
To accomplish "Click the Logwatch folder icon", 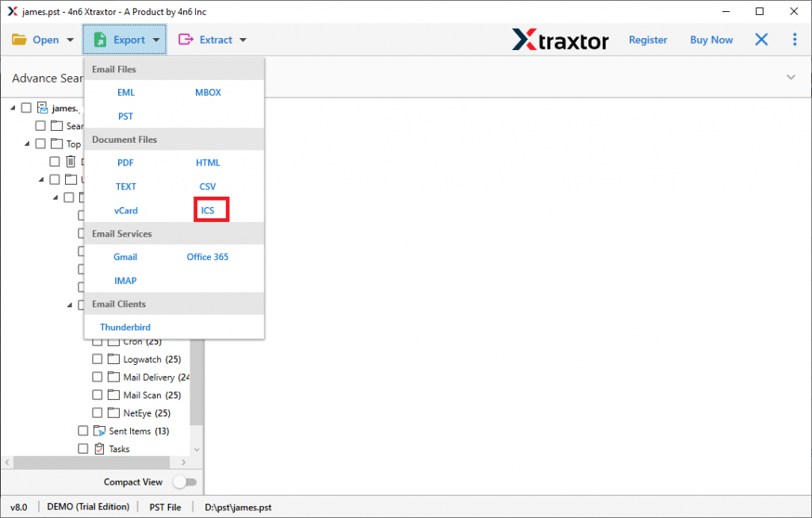I will [113, 359].
